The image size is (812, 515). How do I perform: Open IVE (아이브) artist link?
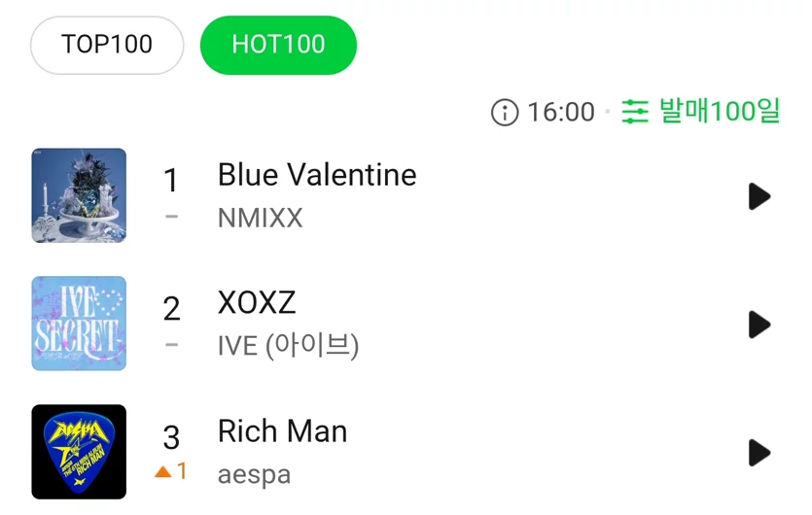tap(288, 346)
